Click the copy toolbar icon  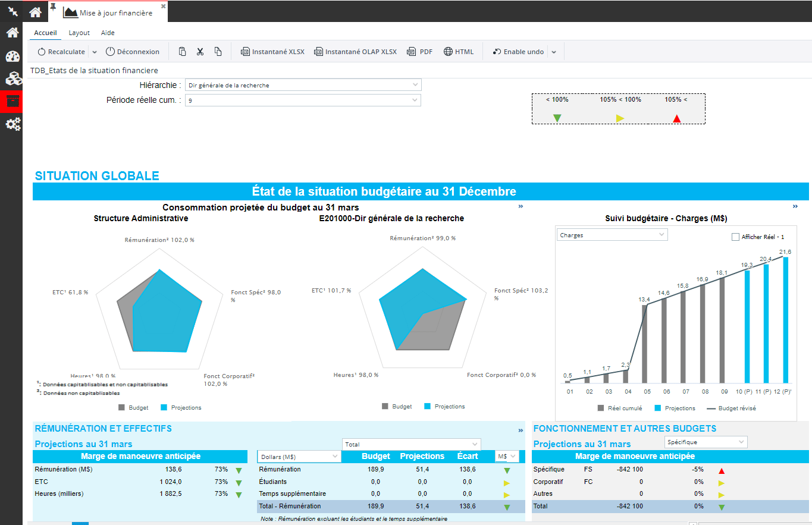click(x=218, y=52)
